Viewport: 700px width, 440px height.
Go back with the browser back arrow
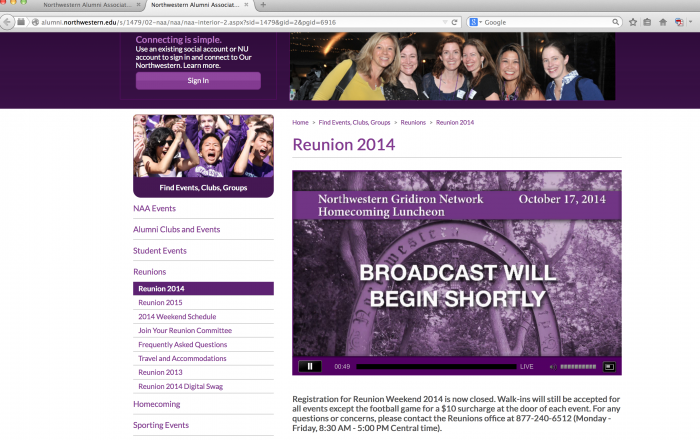tap(7, 22)
